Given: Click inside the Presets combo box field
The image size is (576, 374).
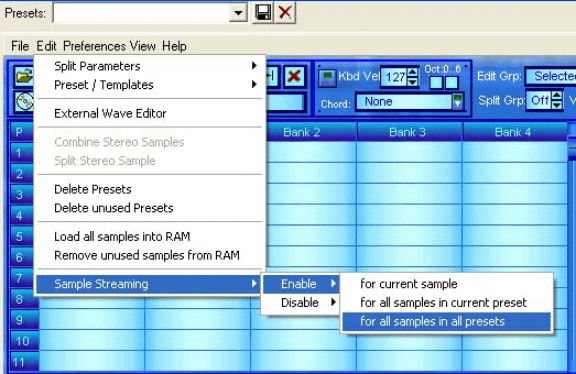Looking at the screenshot, I should point(141,13).
